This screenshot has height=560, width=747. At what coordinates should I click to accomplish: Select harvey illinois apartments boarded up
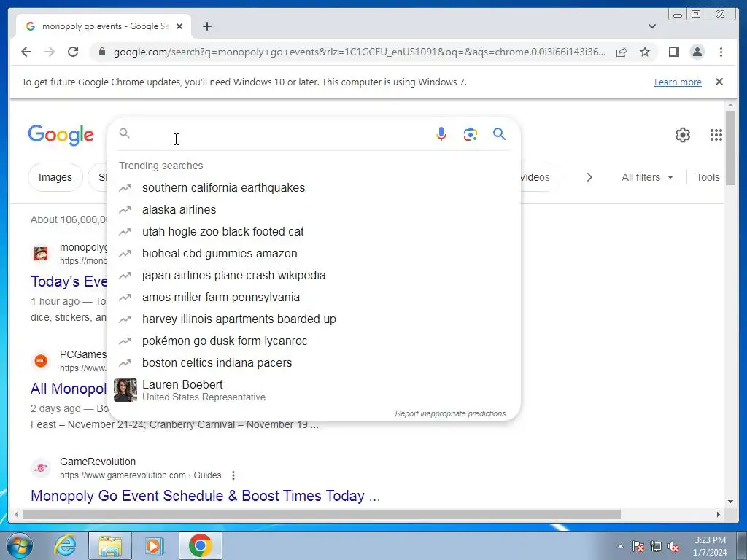tap(314, 319)
